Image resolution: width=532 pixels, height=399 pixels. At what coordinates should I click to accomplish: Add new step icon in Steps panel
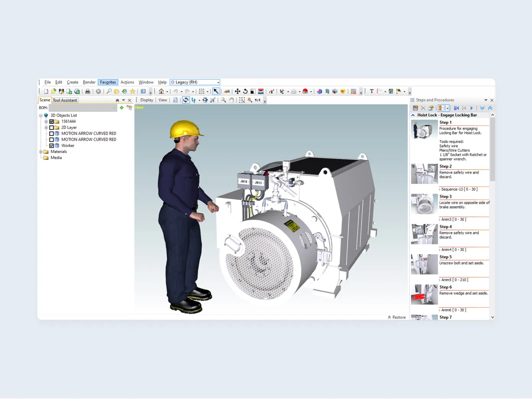pos(415,108)
